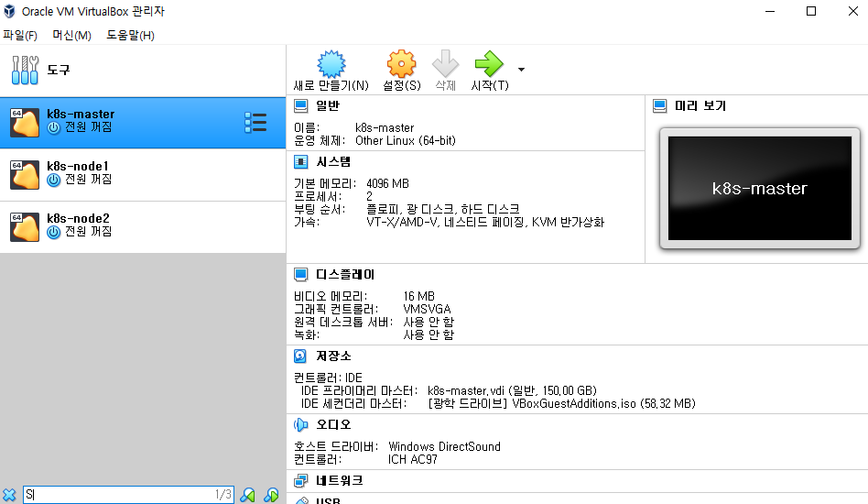The image size is (868, 504).
Task: Click the 'ICH AC97' controller value
Action: pos(412,460)
